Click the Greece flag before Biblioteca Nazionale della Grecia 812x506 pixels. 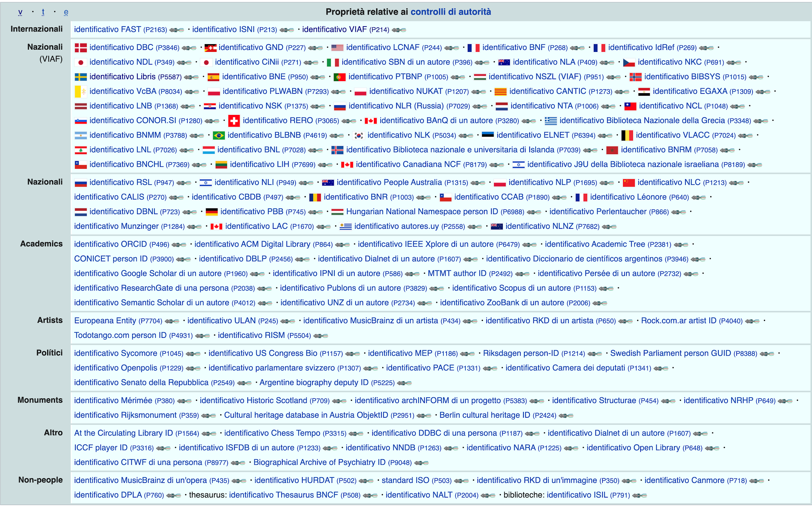551,121
